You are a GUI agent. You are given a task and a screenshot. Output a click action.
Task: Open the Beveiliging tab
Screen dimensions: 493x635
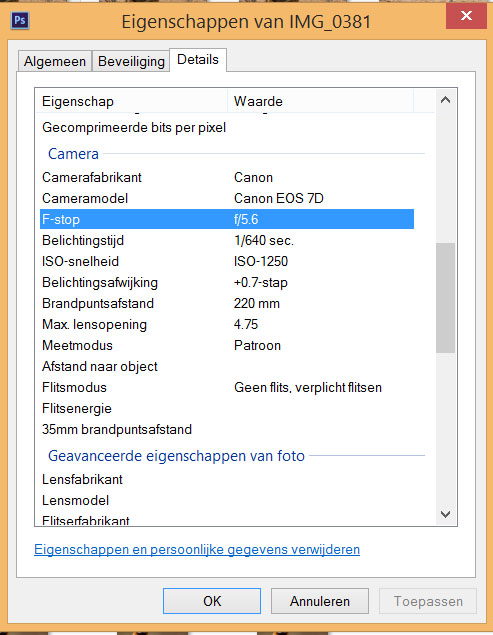click(131, 61)
